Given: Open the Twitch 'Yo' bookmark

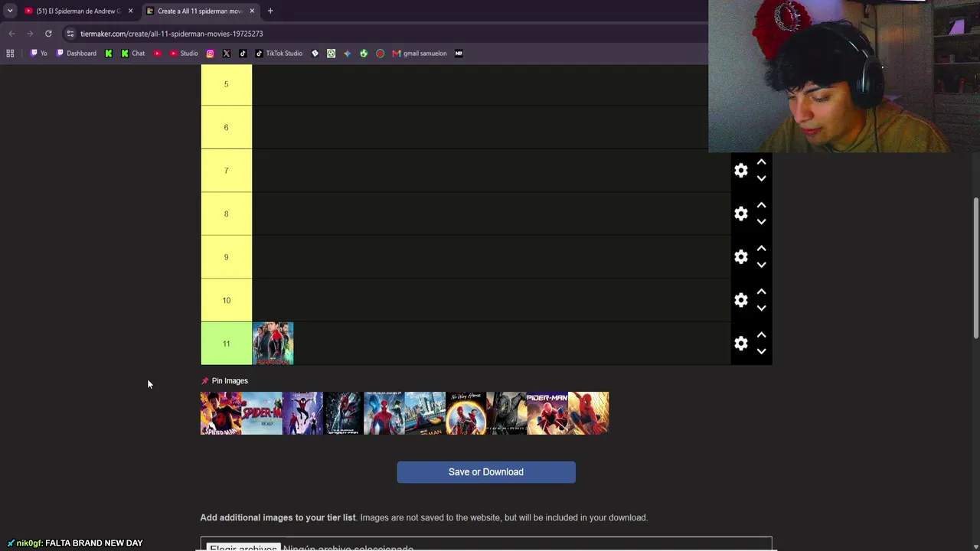Looking at the screenshot, I should tap(38, 54).
